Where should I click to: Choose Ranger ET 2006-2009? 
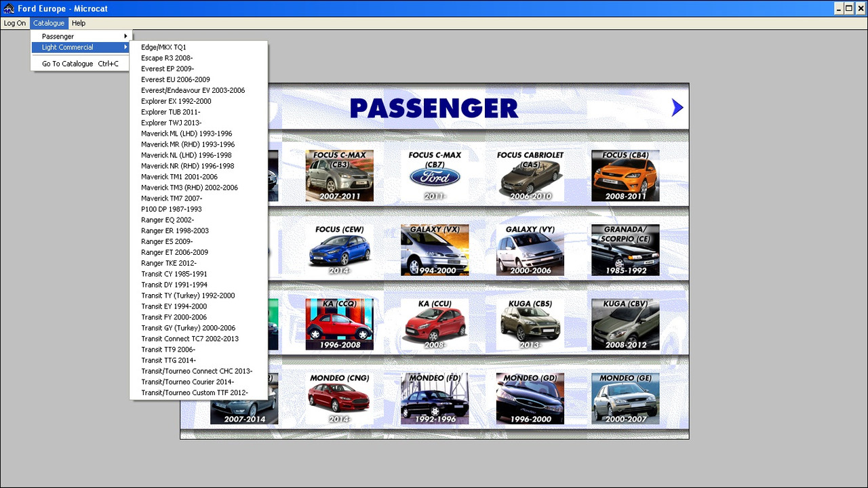tap(199, 253)
